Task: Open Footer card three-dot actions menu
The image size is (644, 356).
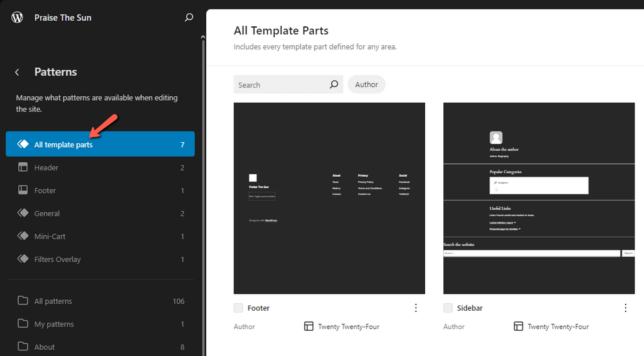Action: pyautogui.click(x=416, y=308)
